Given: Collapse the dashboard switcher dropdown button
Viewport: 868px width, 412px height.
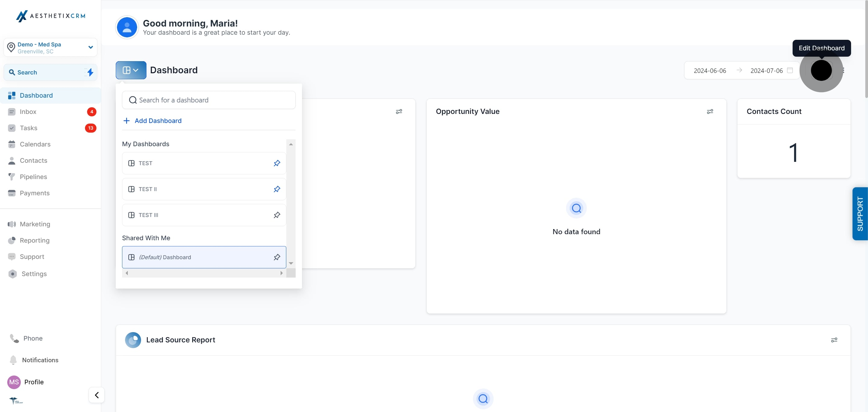Looking at the screenshot, I should (x=131, y=70).
